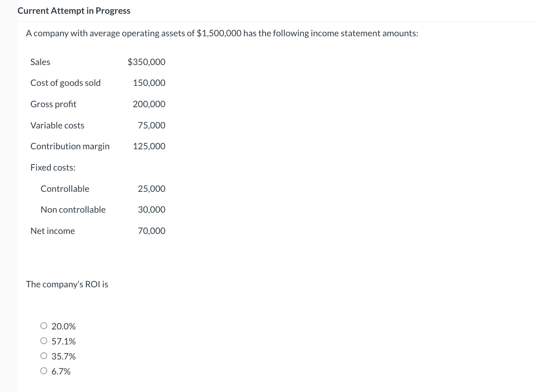Click the Current Attempt in Progress heading
The width and height of the screenshot is (537, 392).
coord(74,10)
